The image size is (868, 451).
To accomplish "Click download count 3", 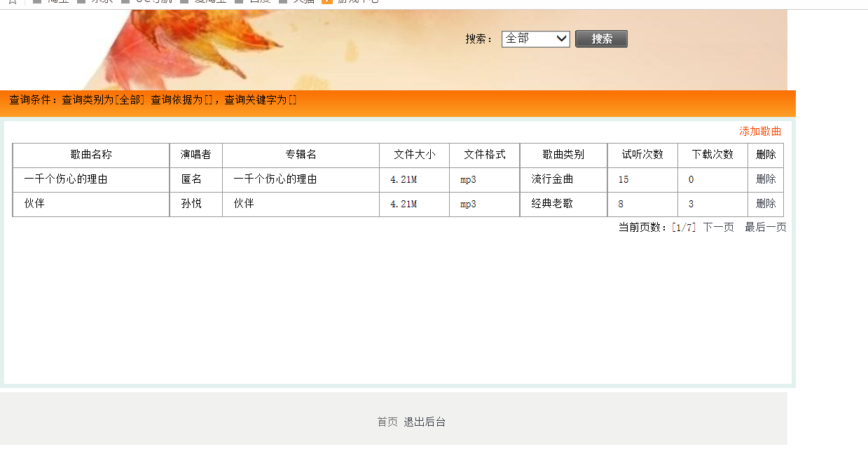I will (x=691, y=204).
